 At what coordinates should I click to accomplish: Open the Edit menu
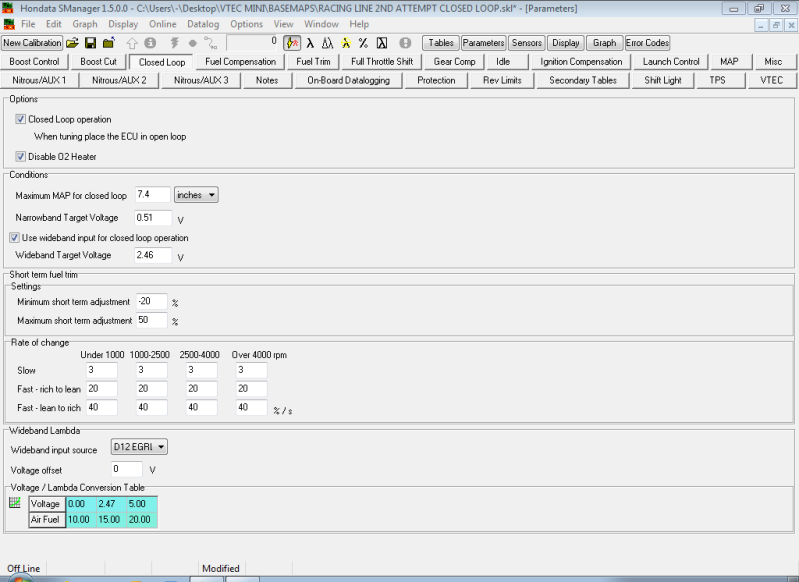coord(54,24)
